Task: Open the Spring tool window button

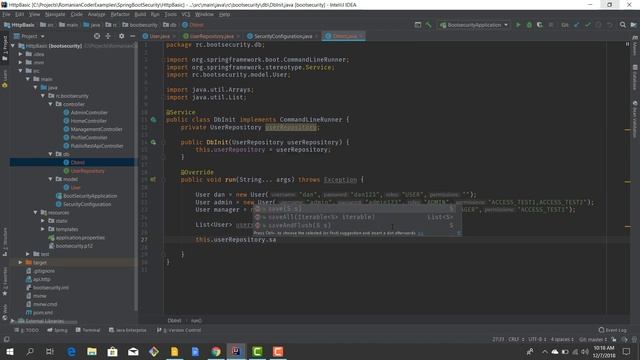Action: (x=57, y=330)
